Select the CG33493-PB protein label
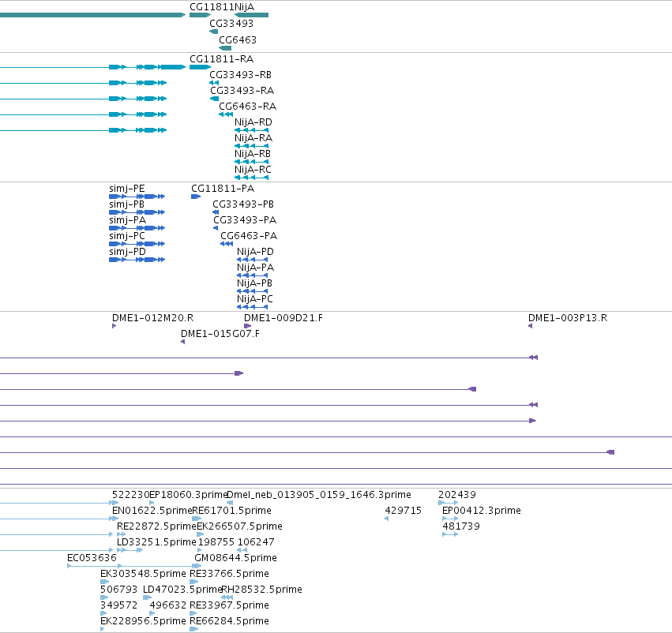 (x=243, y=204)
